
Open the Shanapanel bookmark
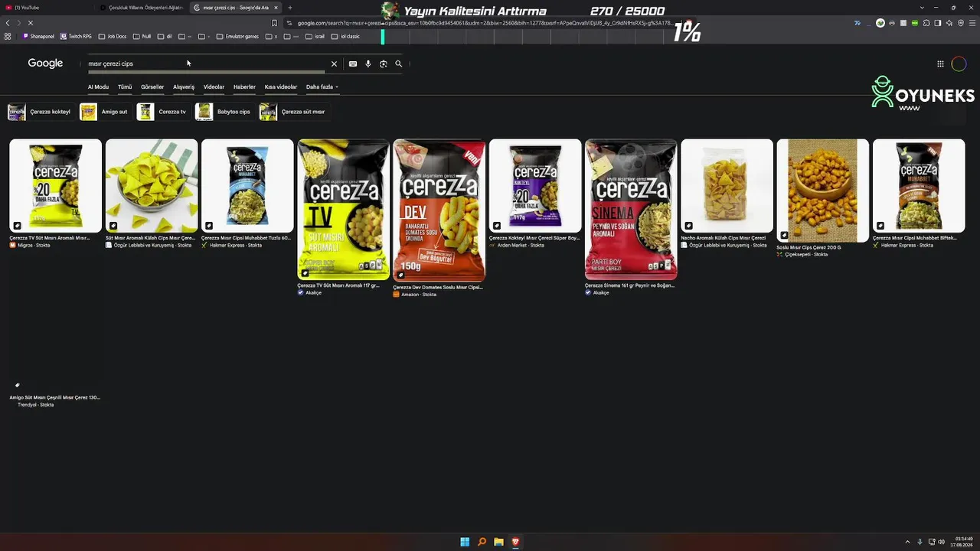tap(39, 36)
